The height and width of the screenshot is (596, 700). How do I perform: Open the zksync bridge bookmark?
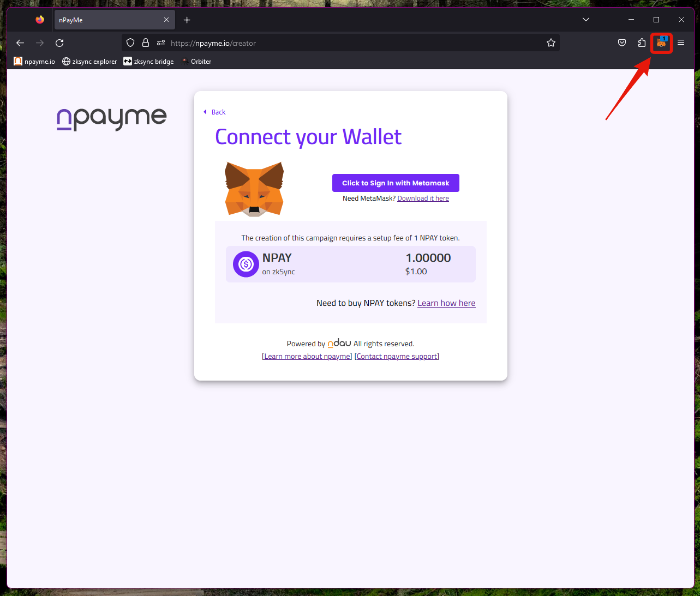coord(148,61)
